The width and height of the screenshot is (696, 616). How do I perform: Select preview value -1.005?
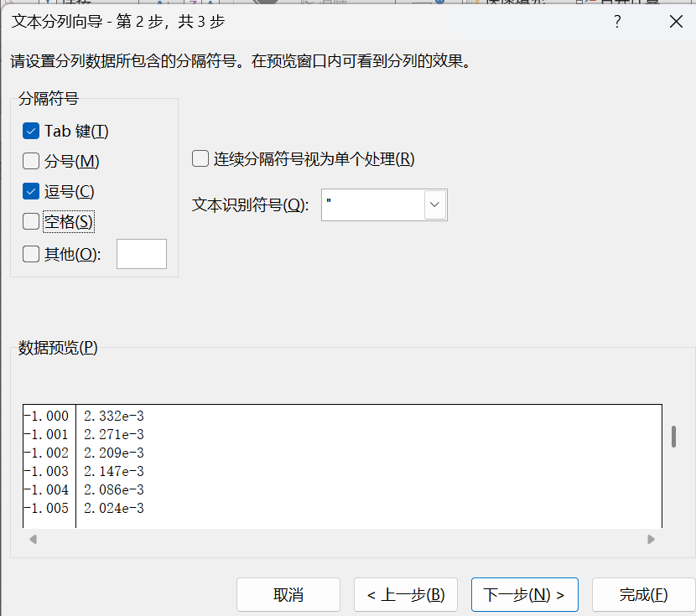pos(47,508)
